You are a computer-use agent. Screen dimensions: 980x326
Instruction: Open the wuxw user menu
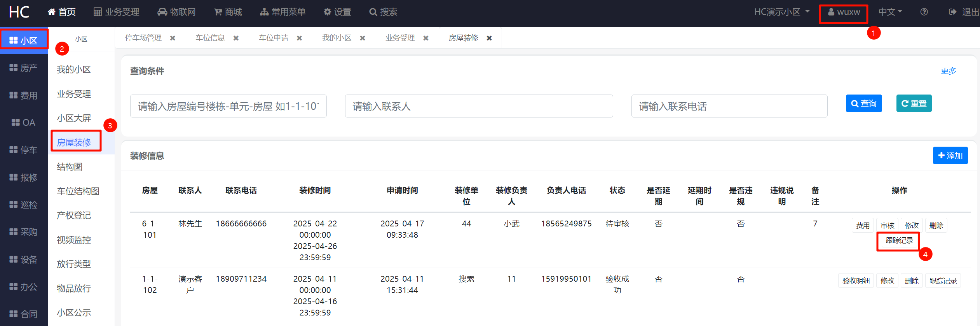click(x=844, y=12)
